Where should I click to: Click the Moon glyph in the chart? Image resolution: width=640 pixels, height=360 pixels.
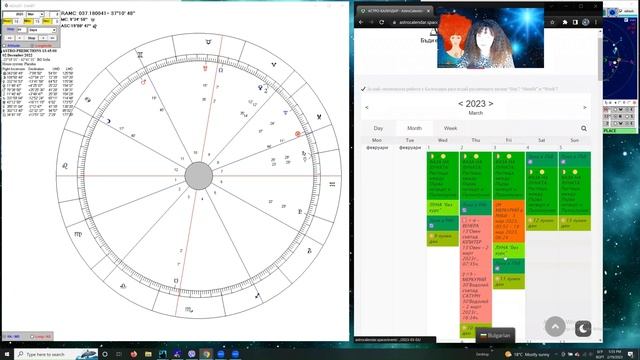coord(109,121)
